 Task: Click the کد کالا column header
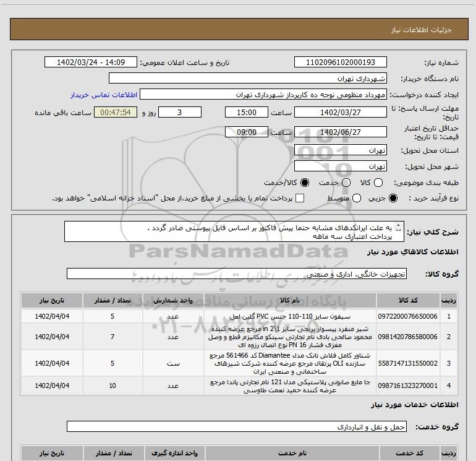click(x=408, y=300)
